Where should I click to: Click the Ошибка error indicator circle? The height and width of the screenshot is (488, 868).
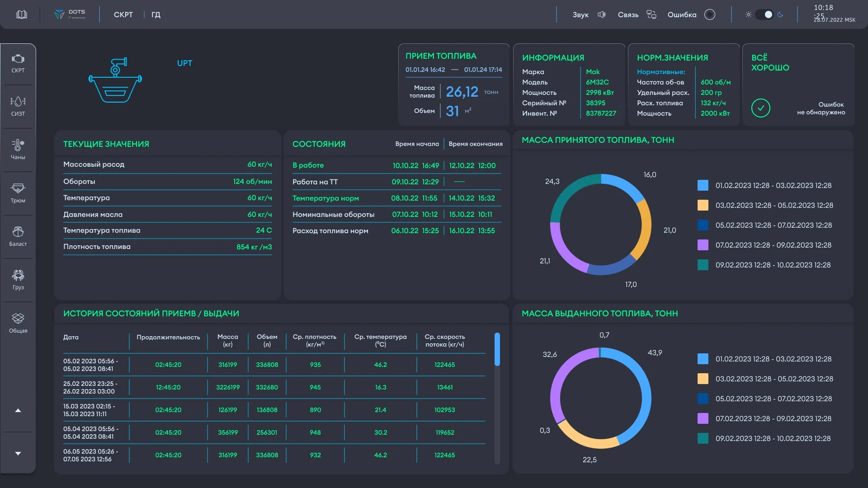[710, 14]
